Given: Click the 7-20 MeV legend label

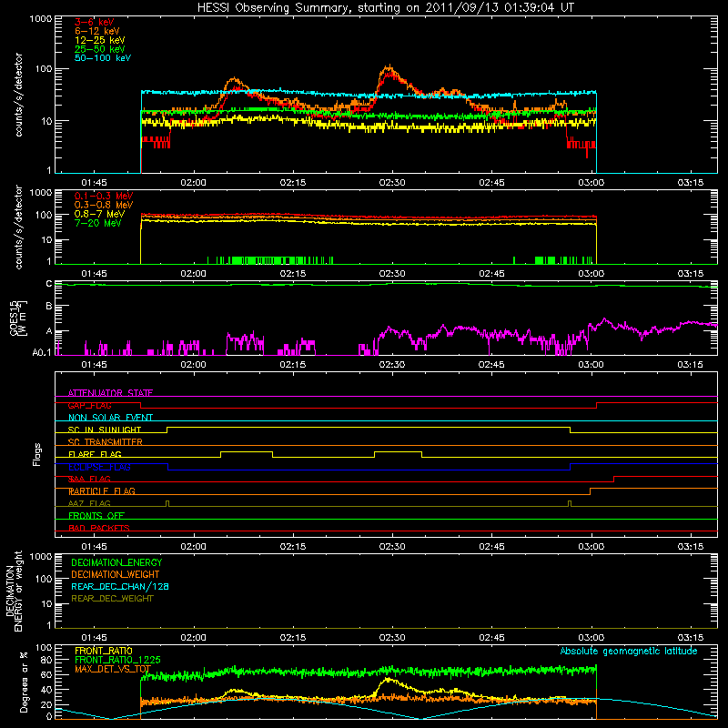Looking at the screenshot, I should tap(97, 223).
